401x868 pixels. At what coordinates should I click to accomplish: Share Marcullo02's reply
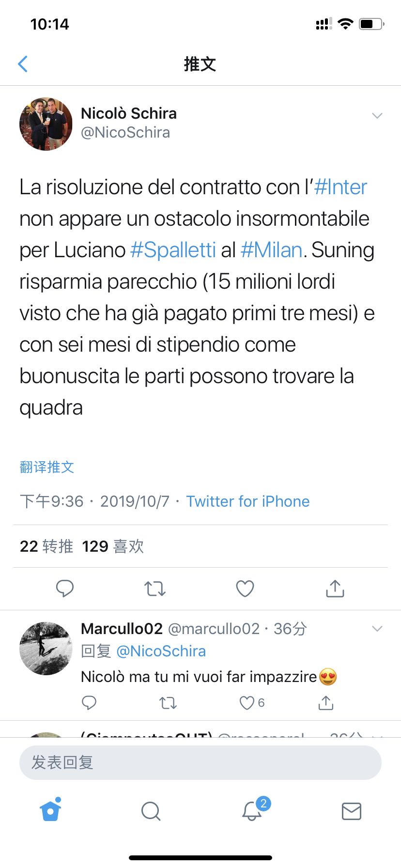pyautogui.click(x=326, y=702)
